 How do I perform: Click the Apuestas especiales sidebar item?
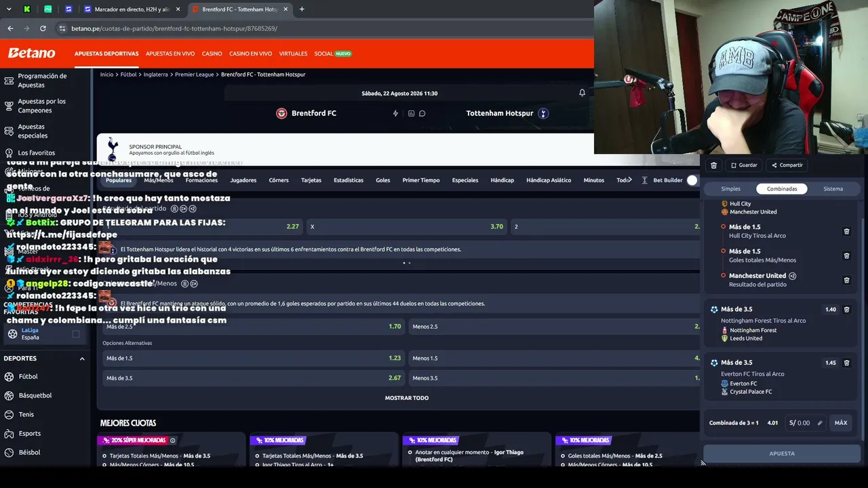[45, 131]
